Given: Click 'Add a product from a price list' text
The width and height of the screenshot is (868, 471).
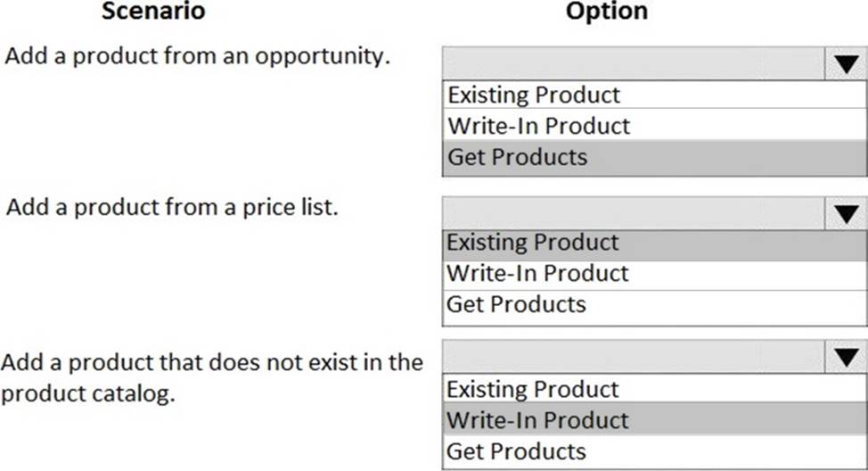Looking at the screenshot, I should [172, 208].
